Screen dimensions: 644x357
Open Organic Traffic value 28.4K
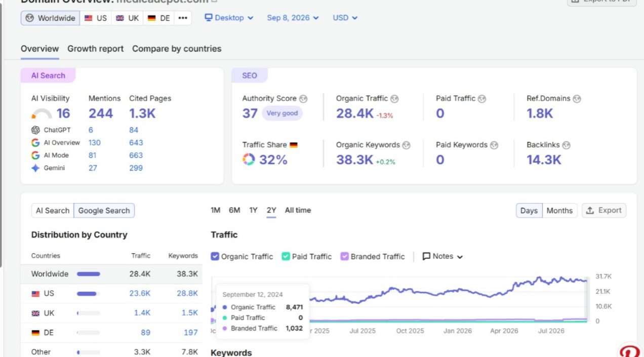tap(355, 113)
